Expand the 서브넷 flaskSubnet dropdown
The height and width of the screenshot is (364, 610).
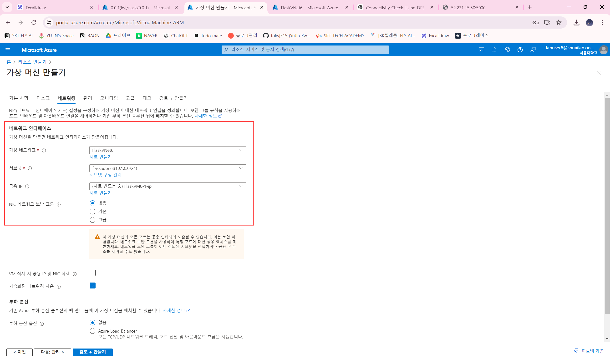[168, 168]
